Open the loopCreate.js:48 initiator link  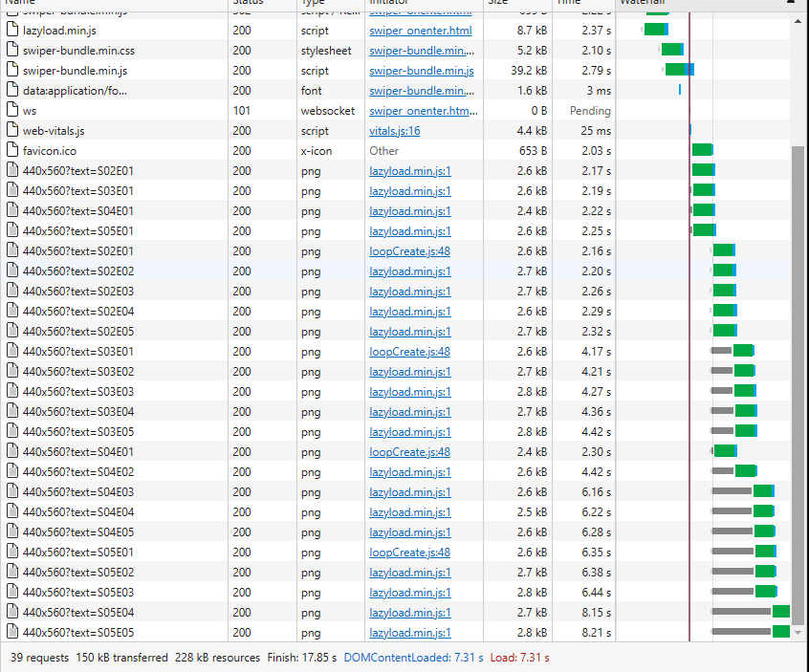408,250
